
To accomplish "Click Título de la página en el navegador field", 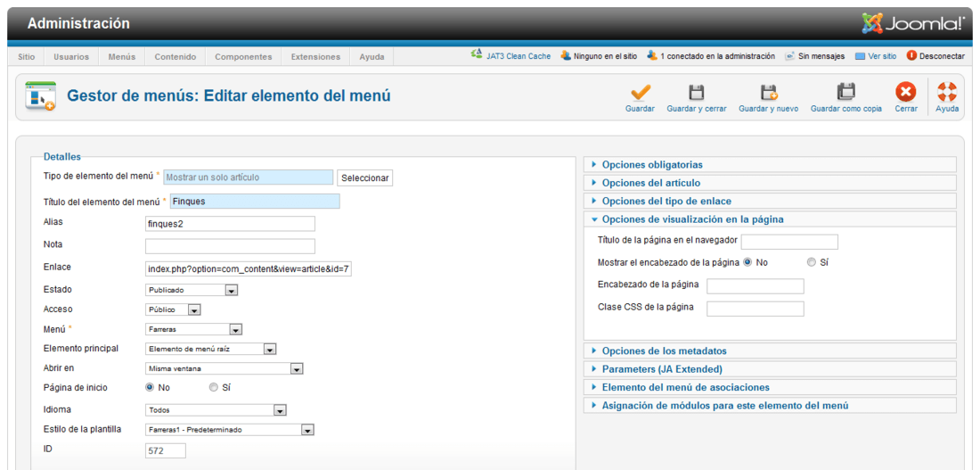I will tap(789, 242).
